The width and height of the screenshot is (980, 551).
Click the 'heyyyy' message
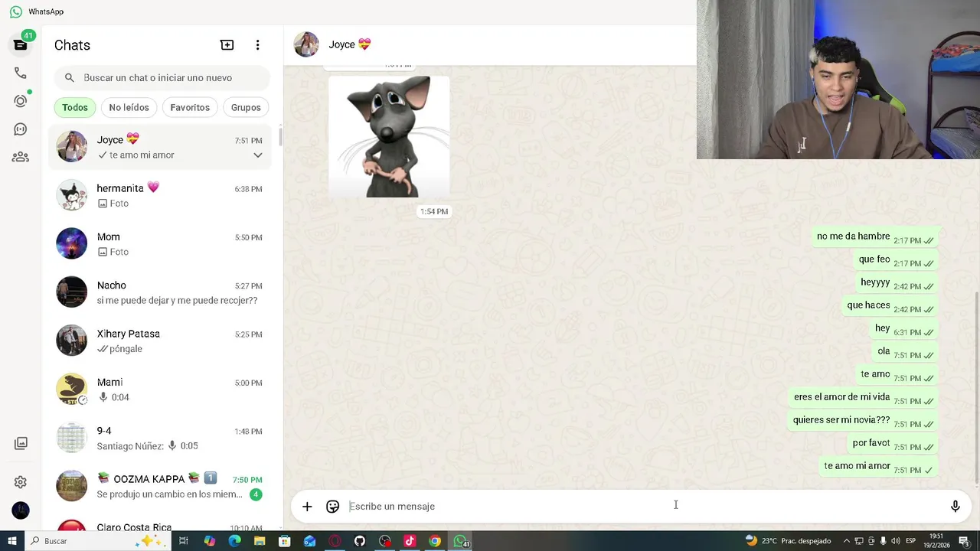click(897, 283)
